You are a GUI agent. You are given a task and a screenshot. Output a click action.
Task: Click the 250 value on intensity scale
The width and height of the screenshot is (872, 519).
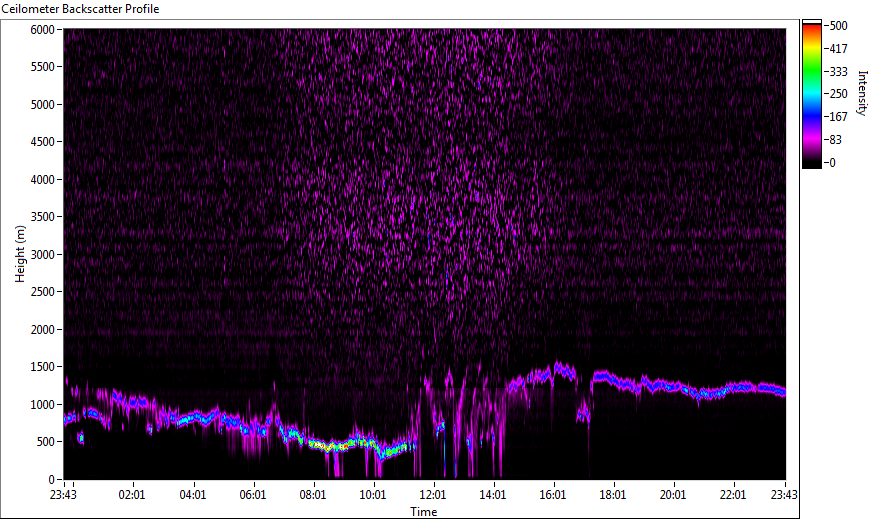(x=838, y=94)
